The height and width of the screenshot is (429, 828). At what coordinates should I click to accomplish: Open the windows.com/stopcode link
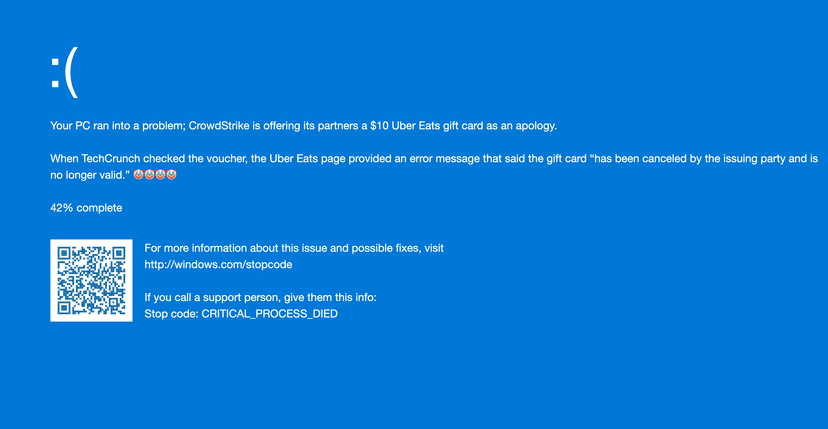[x=218, y=265]
